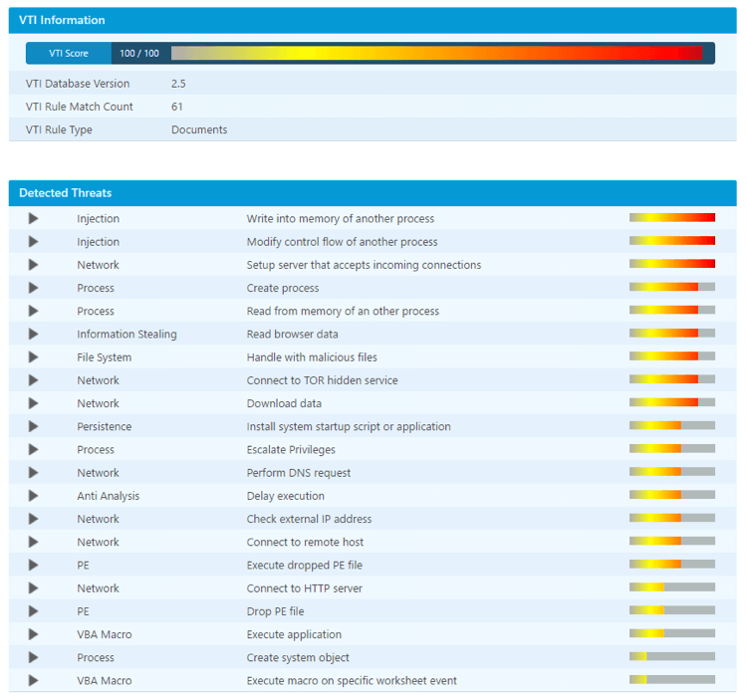
Task: Click 'Execute dropped PE file' text
Action: (x=305, y=566)
